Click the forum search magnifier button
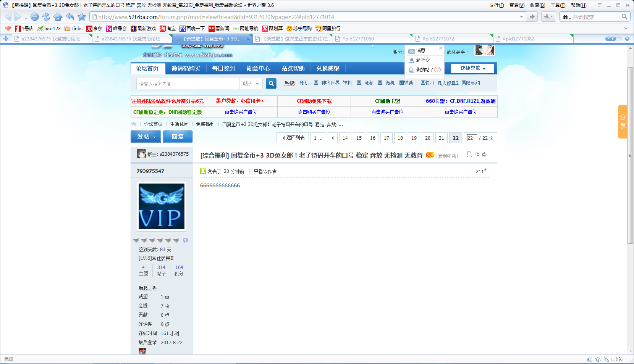Viewport: 634px width, 364px height. click(x=271, y=84)
